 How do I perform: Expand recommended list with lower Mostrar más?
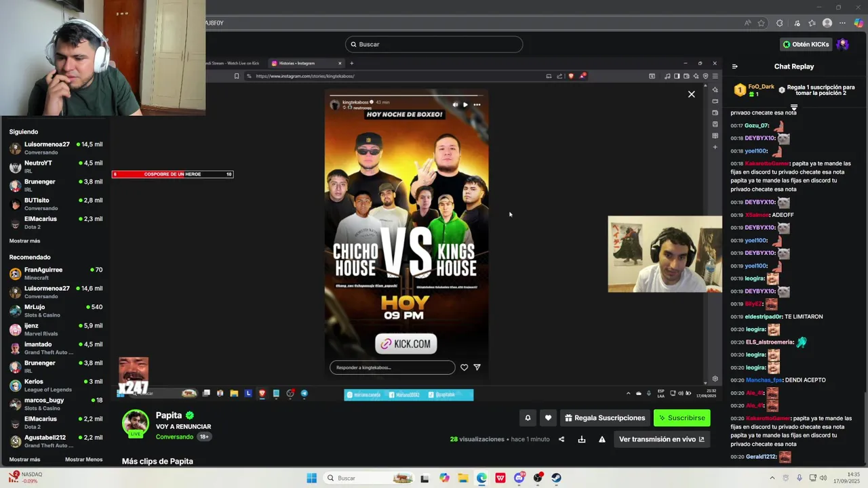click(24, 460)
